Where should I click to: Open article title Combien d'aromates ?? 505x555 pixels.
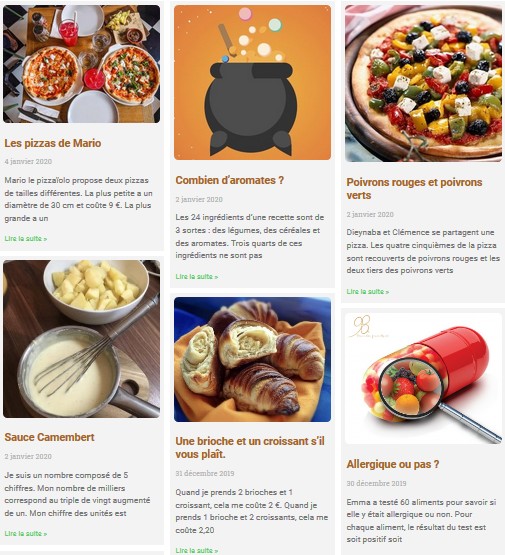(x=230, y=180)
